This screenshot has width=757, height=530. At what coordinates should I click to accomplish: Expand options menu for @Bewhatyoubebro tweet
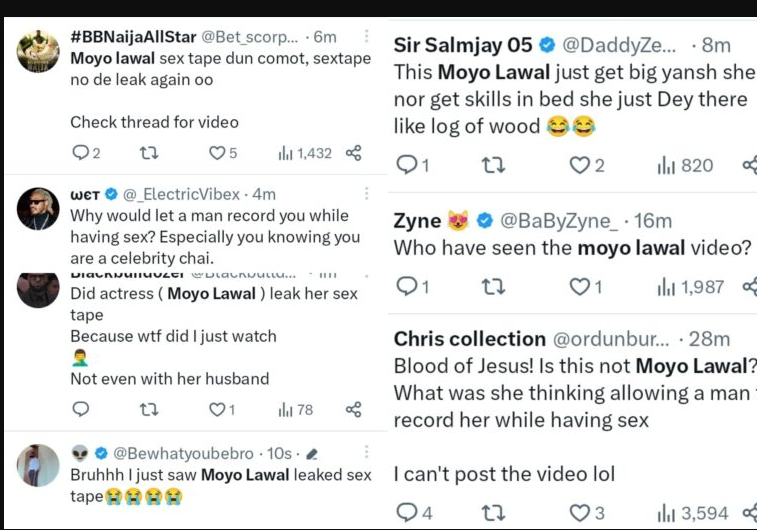click(366, 453)
